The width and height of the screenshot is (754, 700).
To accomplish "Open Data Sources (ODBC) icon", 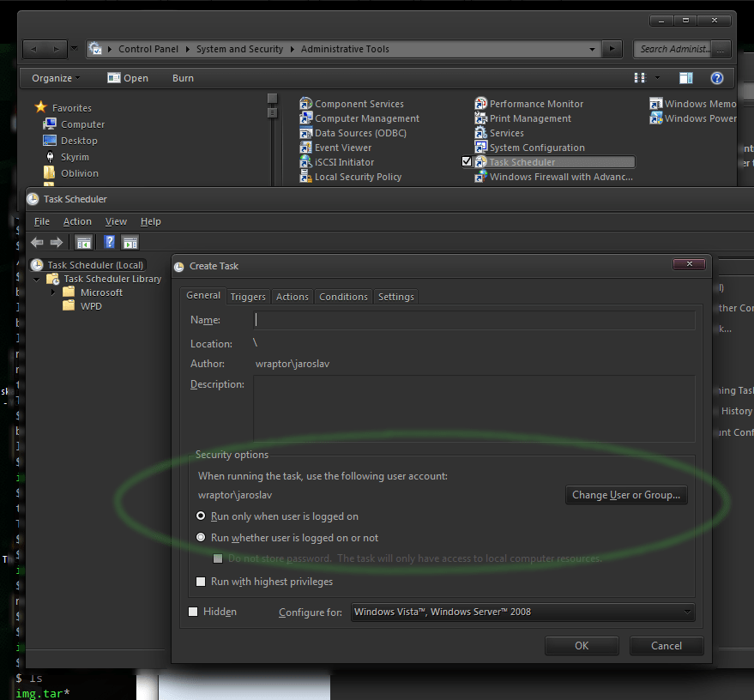I will tap(306, 133).
